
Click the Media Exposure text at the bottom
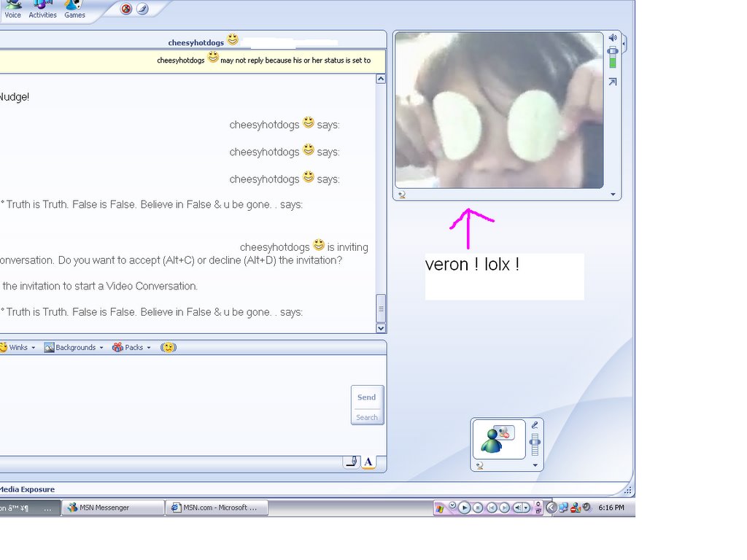(27, 489)
